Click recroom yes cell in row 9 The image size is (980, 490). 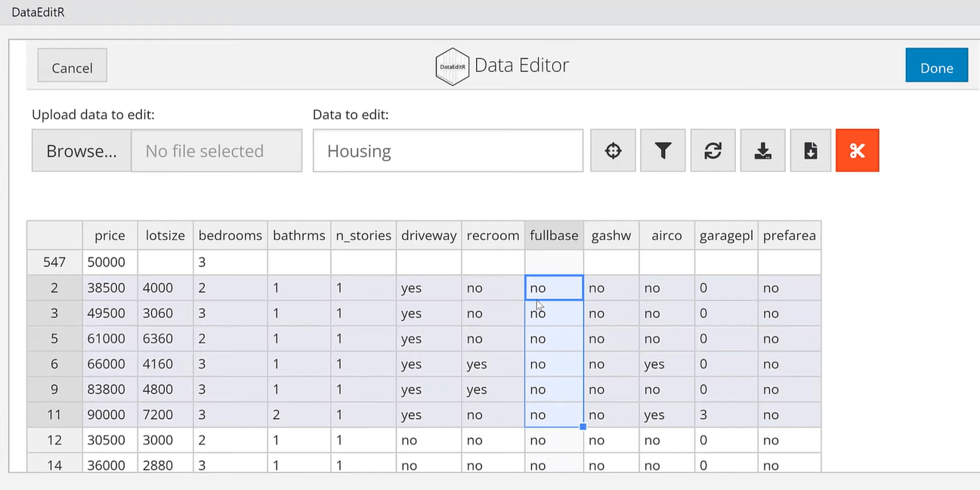[x=493, y=390]
